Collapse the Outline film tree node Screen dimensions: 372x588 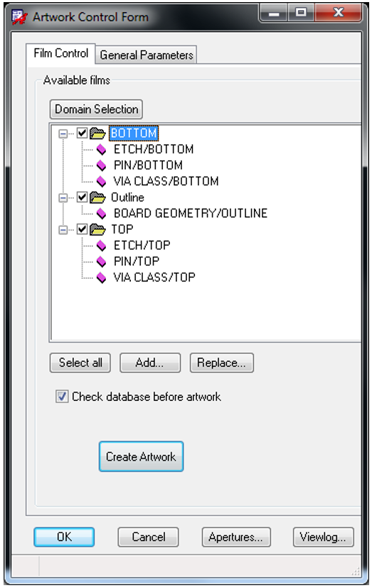63,198
